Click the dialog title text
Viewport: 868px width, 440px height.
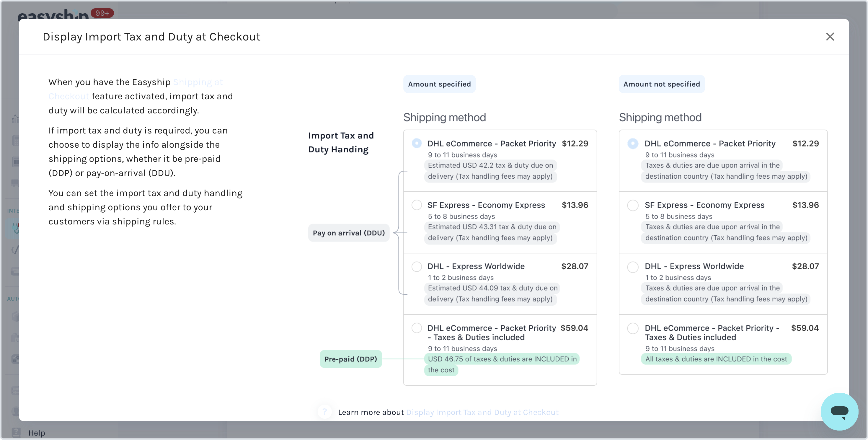click(151, 37)
